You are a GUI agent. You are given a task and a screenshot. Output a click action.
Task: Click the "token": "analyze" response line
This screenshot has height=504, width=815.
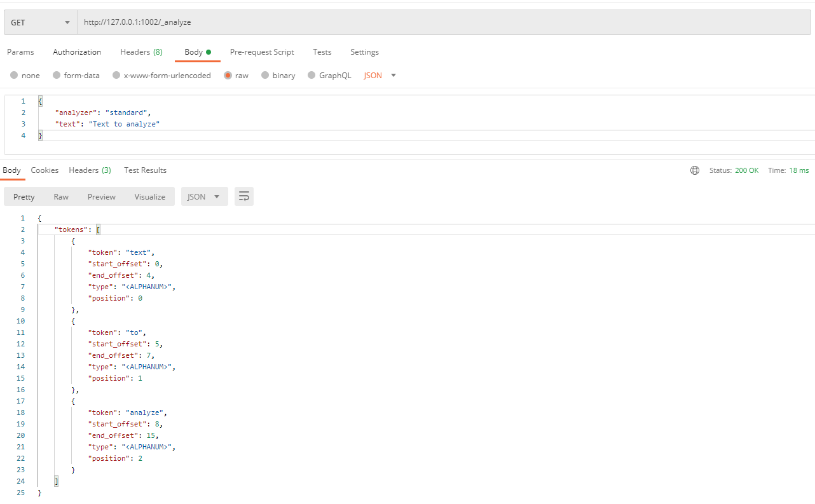point(128,412)
